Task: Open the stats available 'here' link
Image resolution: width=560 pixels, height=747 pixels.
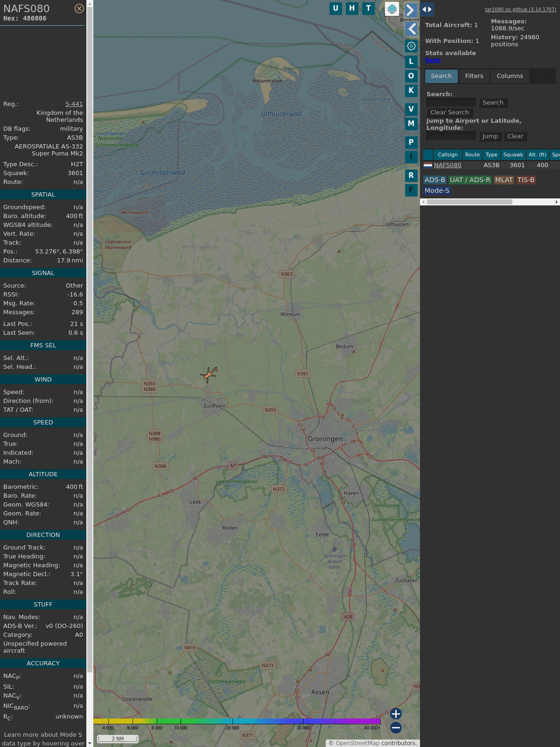Action: pyautogui.click(x=433, y=60)
